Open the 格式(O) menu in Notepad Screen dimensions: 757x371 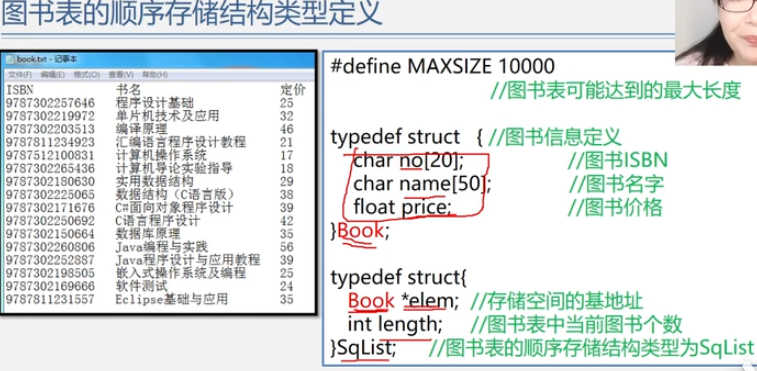tap(86, 75)
